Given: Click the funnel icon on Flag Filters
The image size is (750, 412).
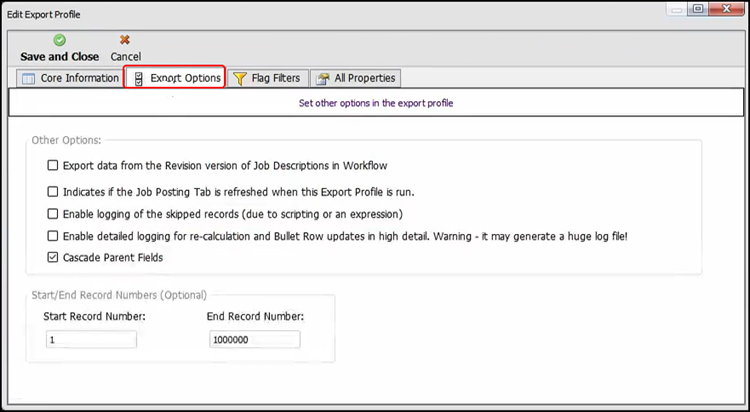Looking at the screenshot, I should click(x=240, y=78).
